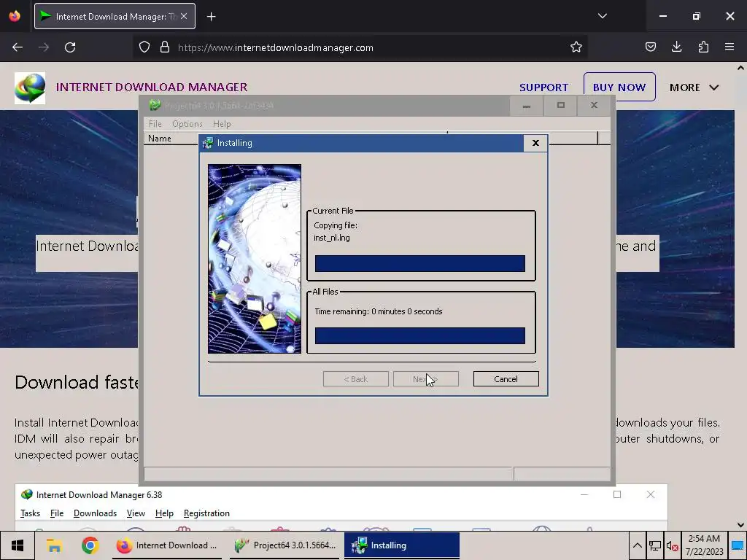Open Pocket save icon
Screen dimensions: 747x560
tap(650, 47)
